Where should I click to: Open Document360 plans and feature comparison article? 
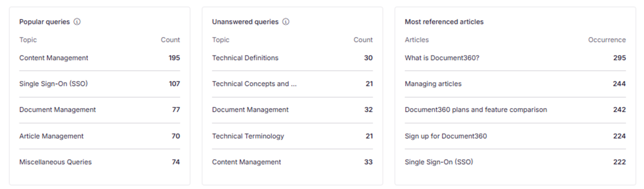476,109
